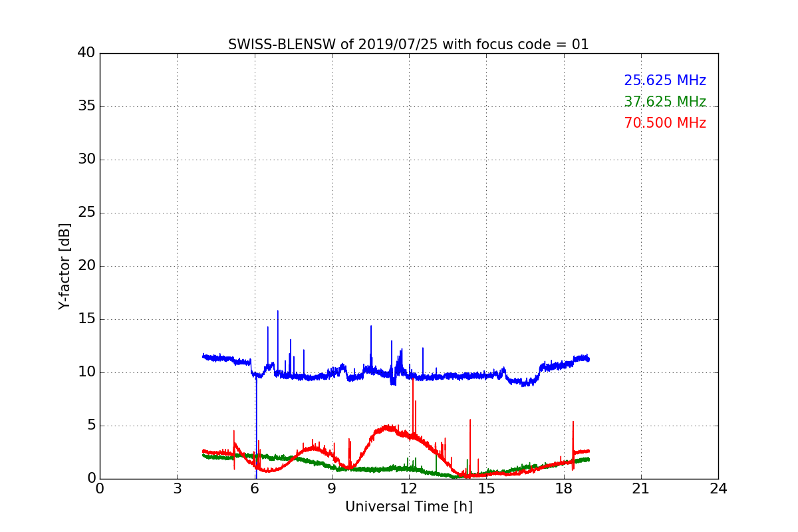Click the x-axis tick value 3
Image resolution: width=798 pixels, height=532 pixels.
point(177,489)
